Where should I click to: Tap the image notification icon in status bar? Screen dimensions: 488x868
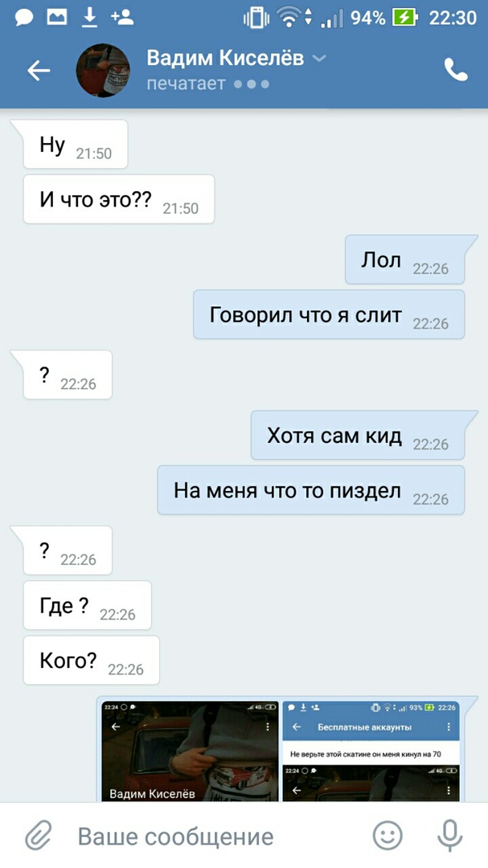point(57,18)
